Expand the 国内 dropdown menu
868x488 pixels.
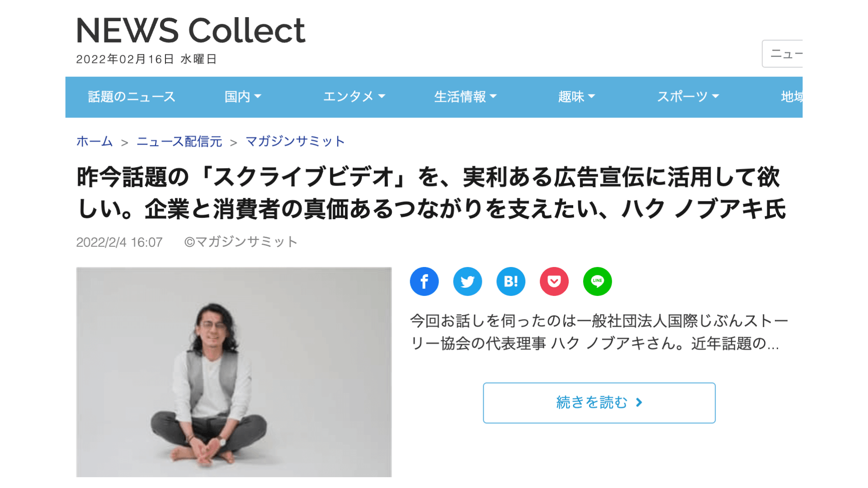coord(243,97)
